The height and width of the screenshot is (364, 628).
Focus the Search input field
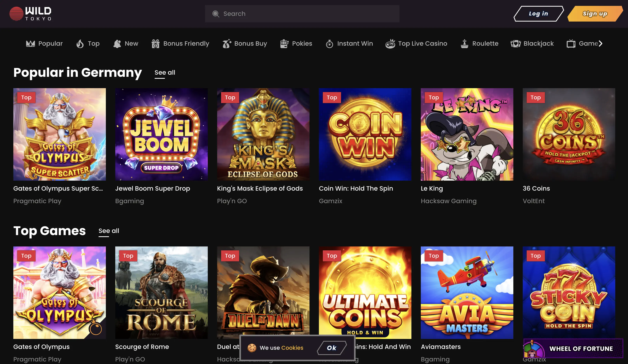tap(302, 14)
